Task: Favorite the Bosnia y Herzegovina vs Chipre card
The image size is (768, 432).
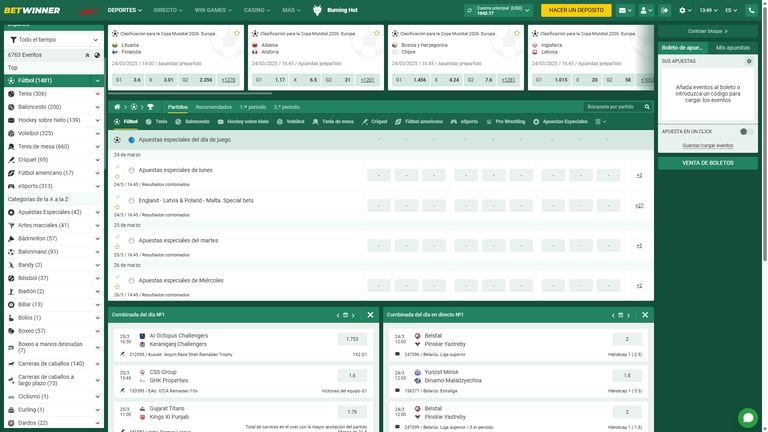Action: coord(517,33)
